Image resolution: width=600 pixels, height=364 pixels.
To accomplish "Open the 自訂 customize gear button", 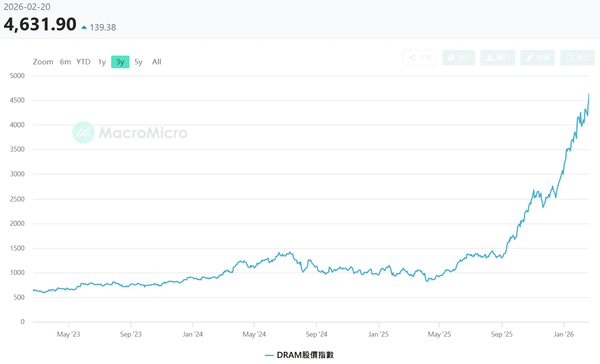I will coord(458,58).
